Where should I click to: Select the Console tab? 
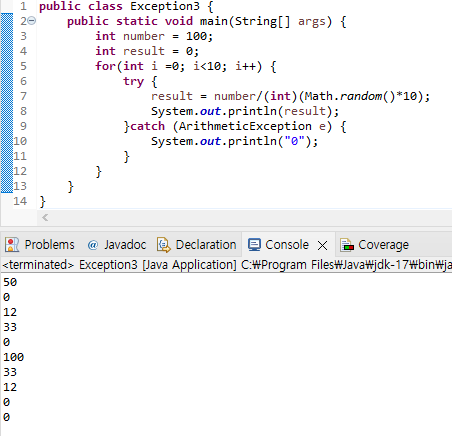click(279, 245)
